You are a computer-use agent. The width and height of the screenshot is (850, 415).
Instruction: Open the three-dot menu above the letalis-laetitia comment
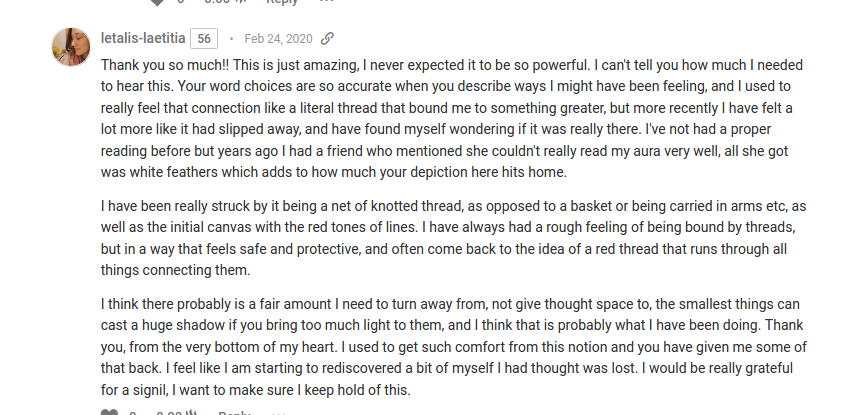[x=326, y=1]
